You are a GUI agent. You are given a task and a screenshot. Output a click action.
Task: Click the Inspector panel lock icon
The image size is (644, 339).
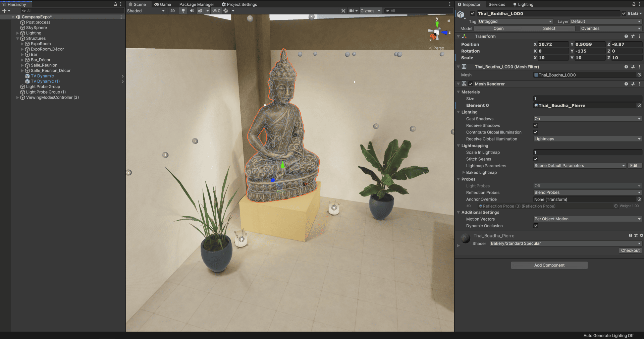tap(634, 4)
